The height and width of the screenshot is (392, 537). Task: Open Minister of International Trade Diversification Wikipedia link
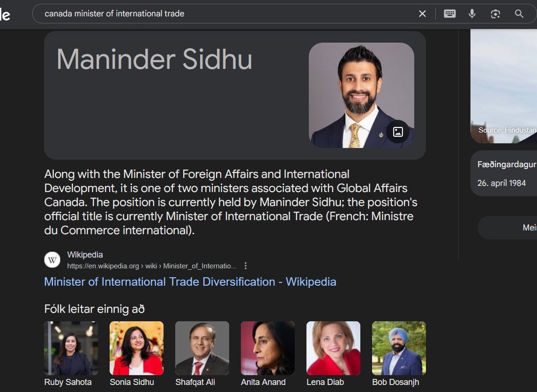[190, 282]
